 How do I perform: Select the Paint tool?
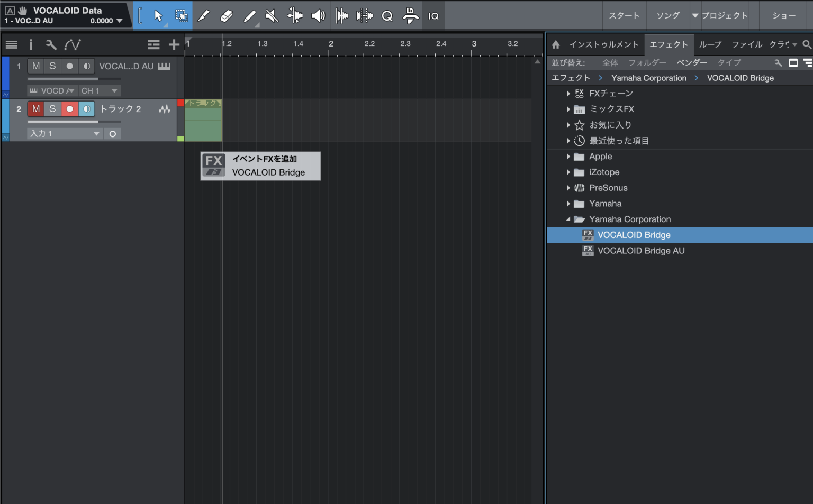coord(249,15)
